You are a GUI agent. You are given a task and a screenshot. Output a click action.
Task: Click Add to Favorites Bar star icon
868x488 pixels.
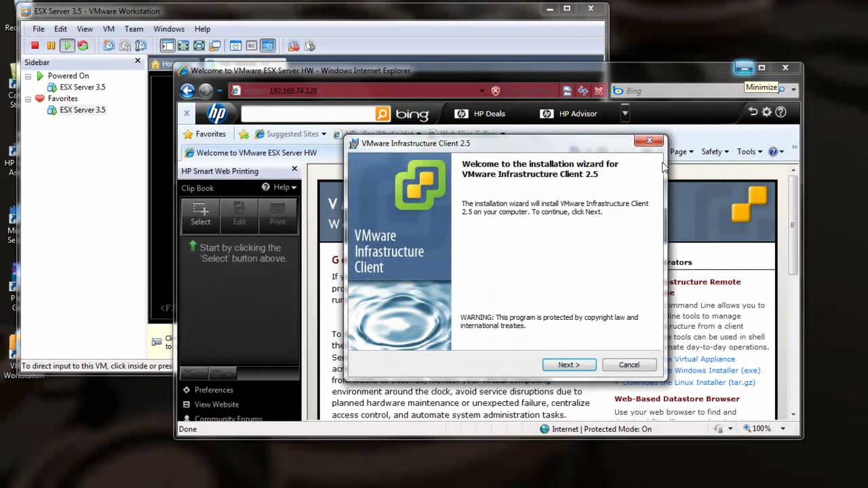point(243,134)
